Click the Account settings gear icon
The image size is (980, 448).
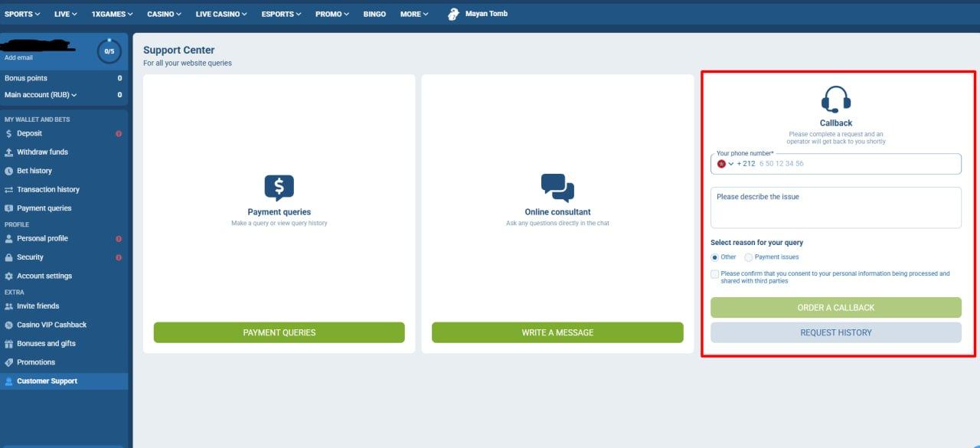click(9, 276)
